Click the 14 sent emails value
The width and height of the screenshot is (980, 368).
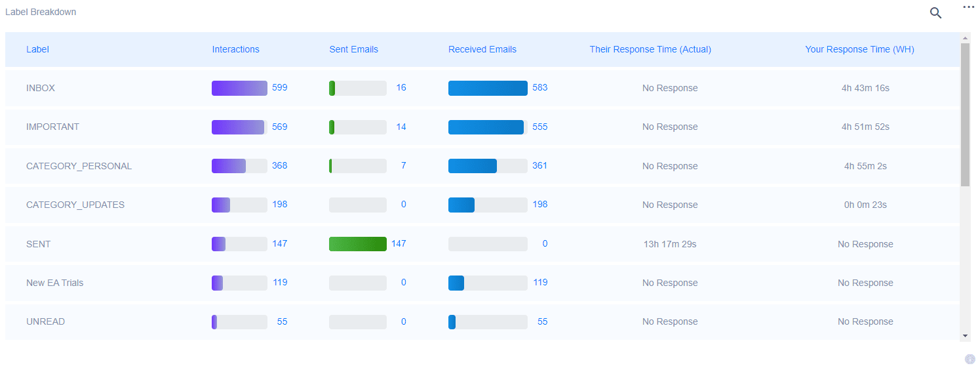point(401,127)
